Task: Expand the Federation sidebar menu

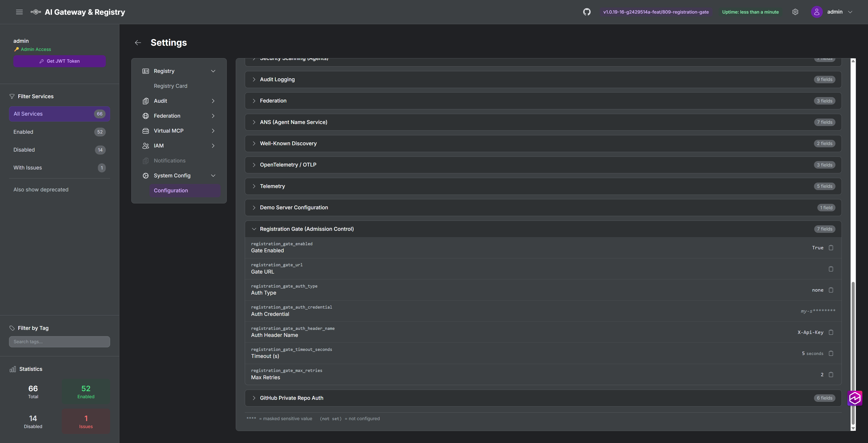Action: pos(213,116)
